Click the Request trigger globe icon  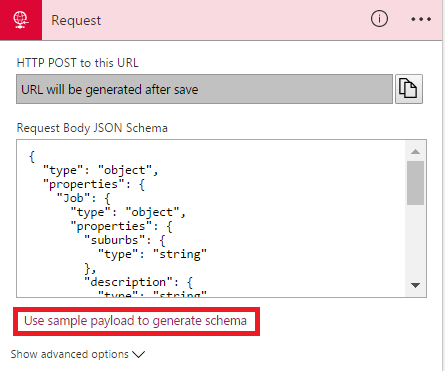tap(21, 20)
